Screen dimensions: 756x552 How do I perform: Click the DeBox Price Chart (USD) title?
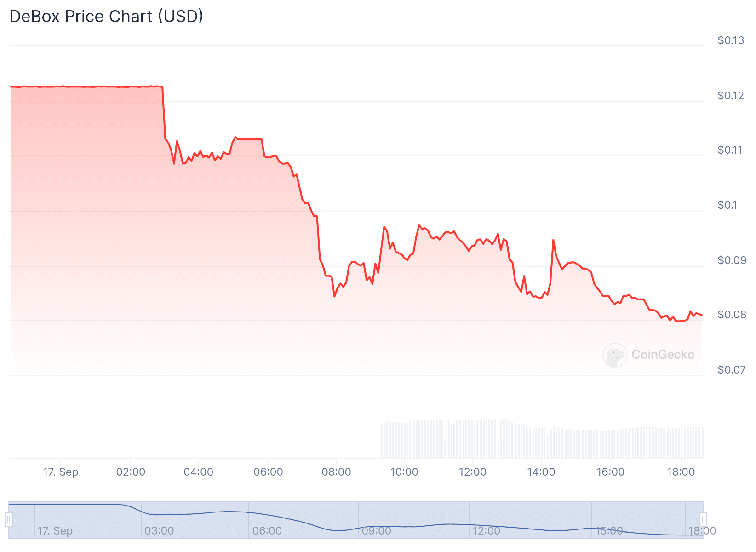click(x=106, y=17)
